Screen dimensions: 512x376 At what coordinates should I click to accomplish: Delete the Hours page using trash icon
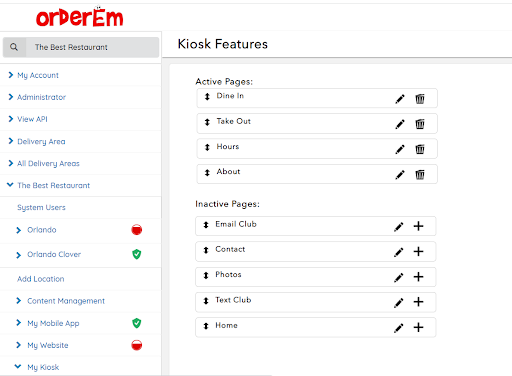420,149
